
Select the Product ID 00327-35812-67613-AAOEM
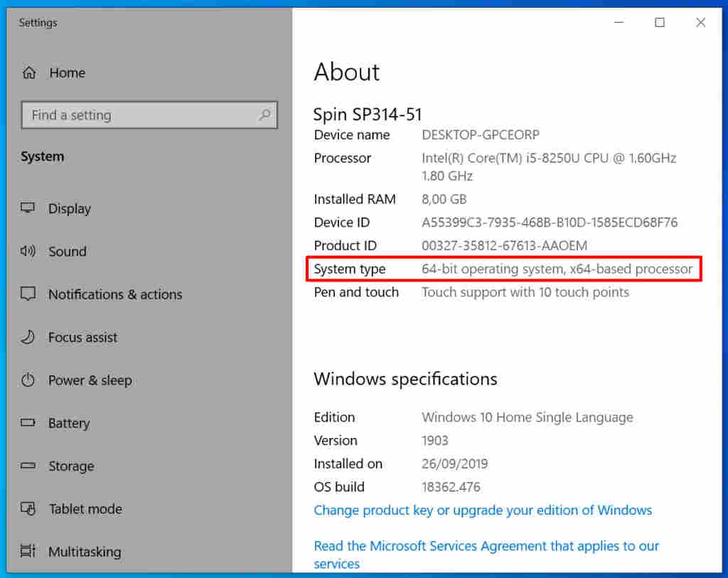click(x=504, y=245)
